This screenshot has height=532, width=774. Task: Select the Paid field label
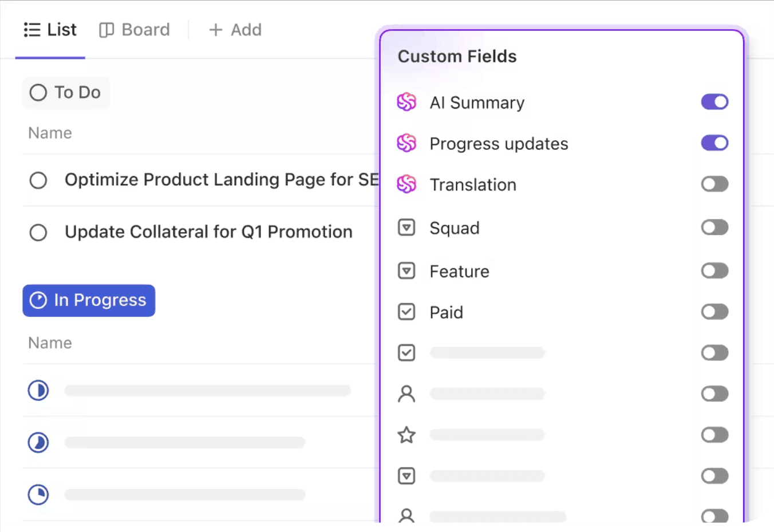[446, 313]
